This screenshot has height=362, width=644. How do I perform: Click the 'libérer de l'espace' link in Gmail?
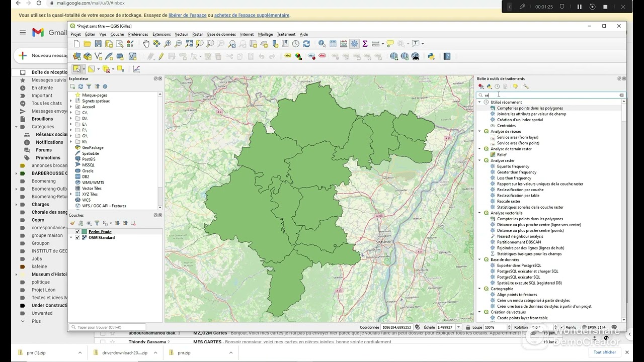[187, 16]
